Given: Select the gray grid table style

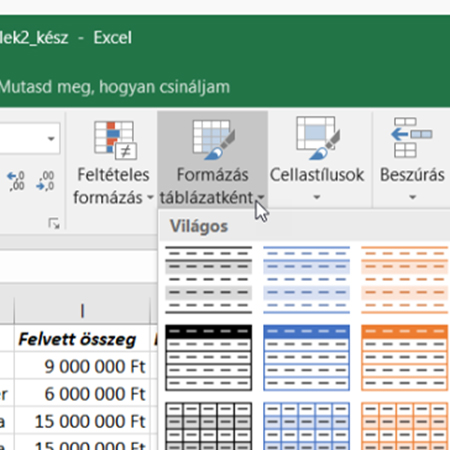Looking at the screenshot, I should [x=209, y=426].
